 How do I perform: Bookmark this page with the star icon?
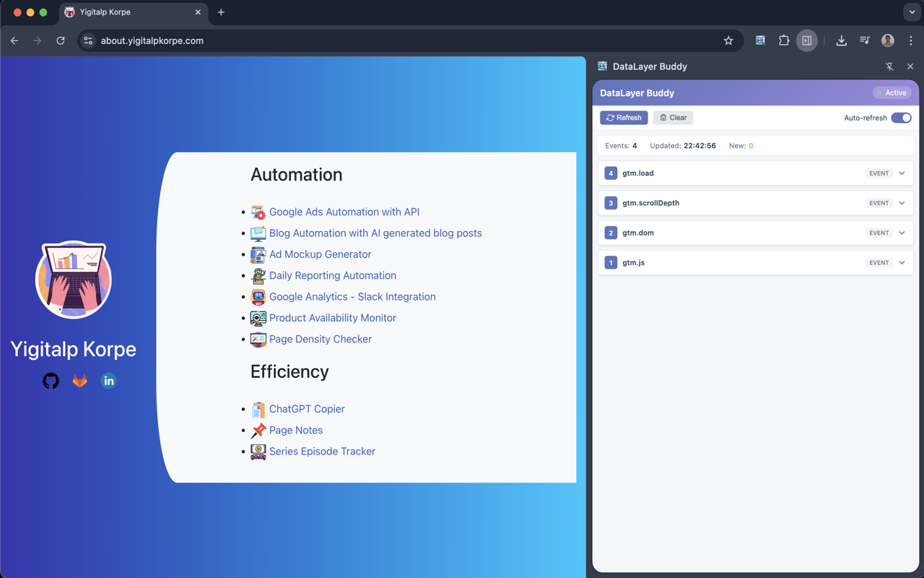click(728, 40)
